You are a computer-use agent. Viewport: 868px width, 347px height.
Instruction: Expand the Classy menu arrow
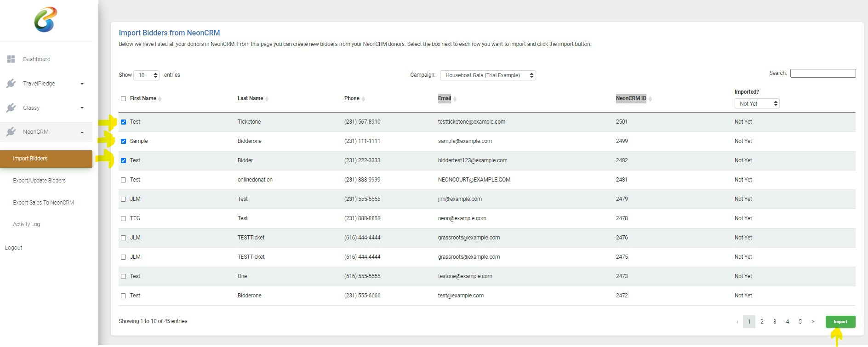tap(82, 108)
